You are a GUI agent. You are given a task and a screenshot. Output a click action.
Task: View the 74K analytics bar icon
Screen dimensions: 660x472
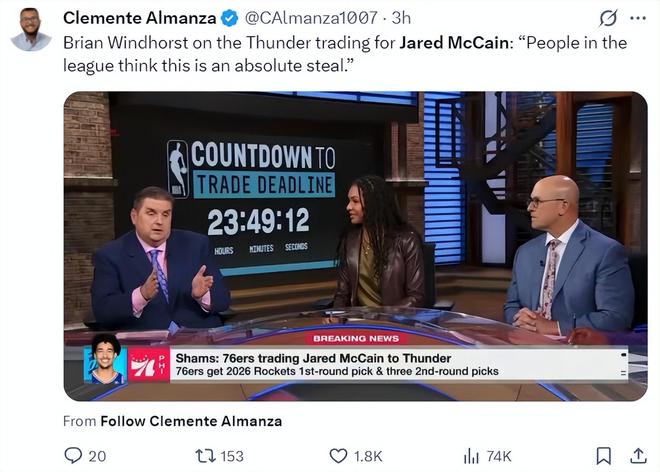tap(471, 456)
